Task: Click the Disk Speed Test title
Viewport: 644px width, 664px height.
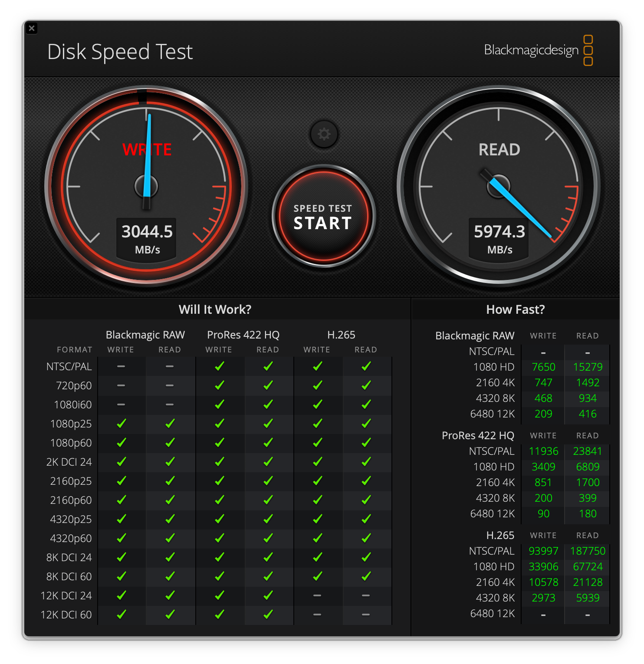Action: (x=120, y=52)
